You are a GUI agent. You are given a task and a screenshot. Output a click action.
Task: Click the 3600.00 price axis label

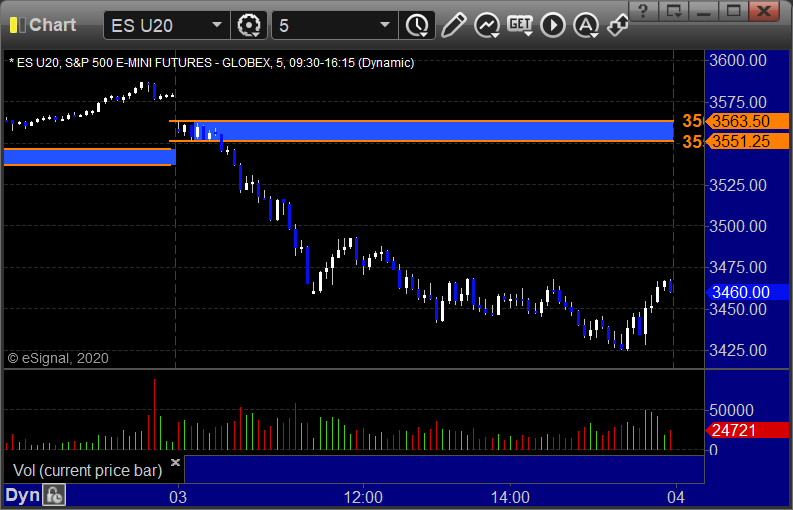click(738, 61)
